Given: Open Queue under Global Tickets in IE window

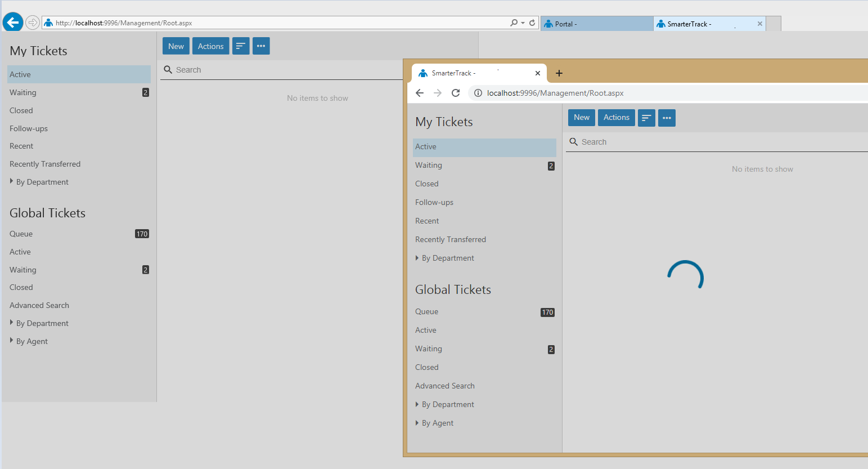Looking at the screenshot, I should click(21, 234).
